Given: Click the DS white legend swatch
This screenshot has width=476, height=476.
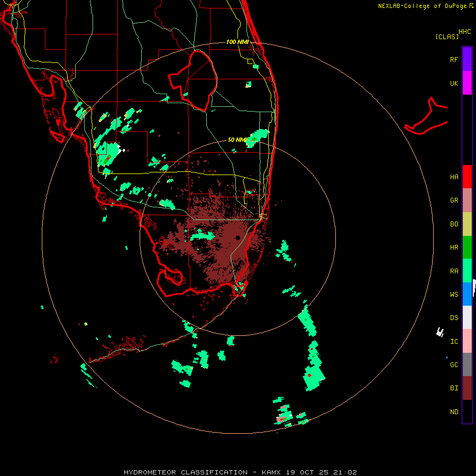Looking at the screenshot, I should click(467, 317).
